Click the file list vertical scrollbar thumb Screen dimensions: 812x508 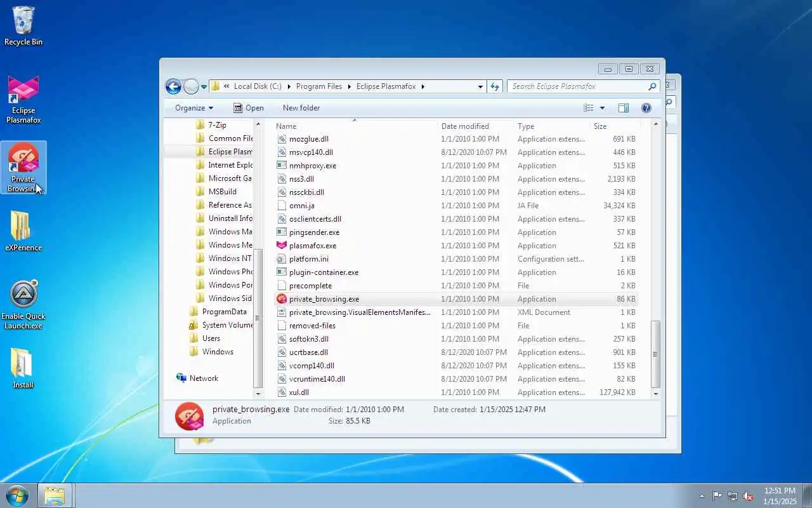click(x=656, y=354)
